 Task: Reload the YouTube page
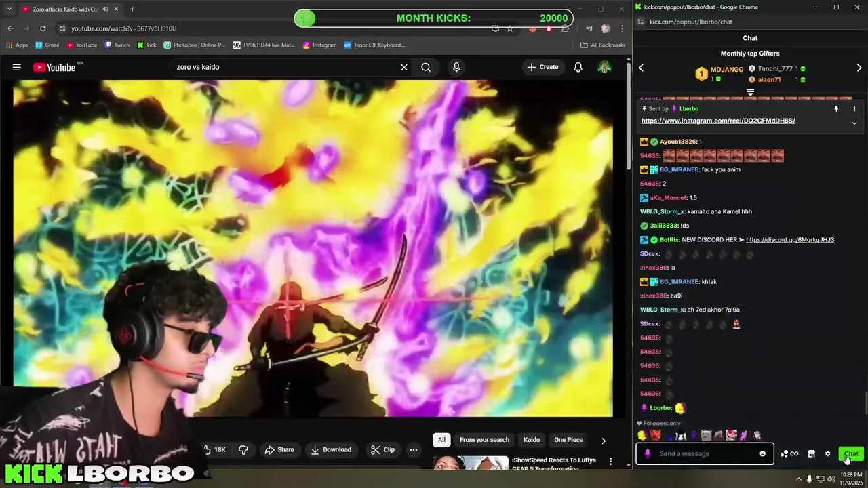43,28
